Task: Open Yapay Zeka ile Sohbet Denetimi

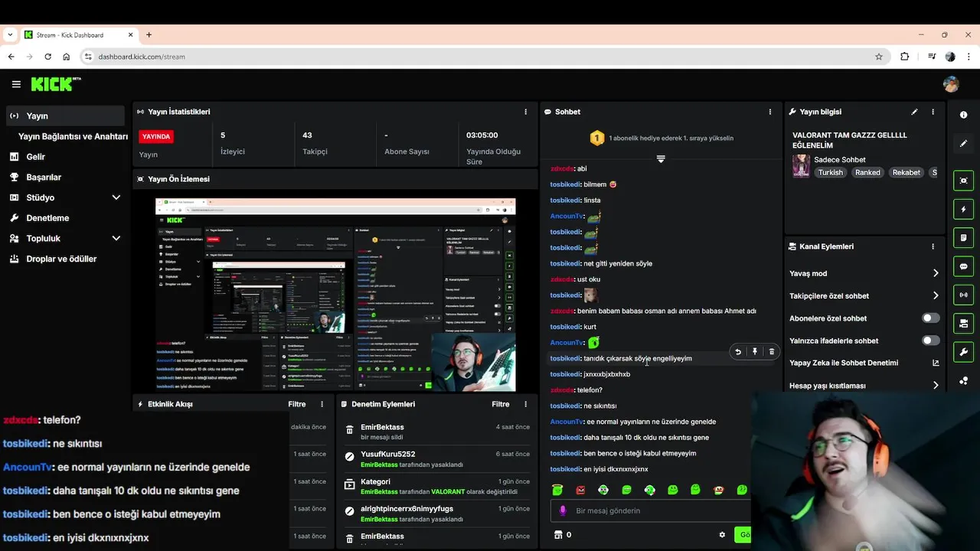Action: [x=864, y=363]
